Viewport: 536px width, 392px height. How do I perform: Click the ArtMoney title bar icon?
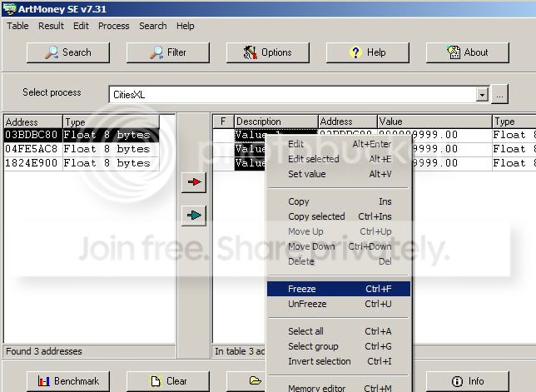tap(9, 8)
